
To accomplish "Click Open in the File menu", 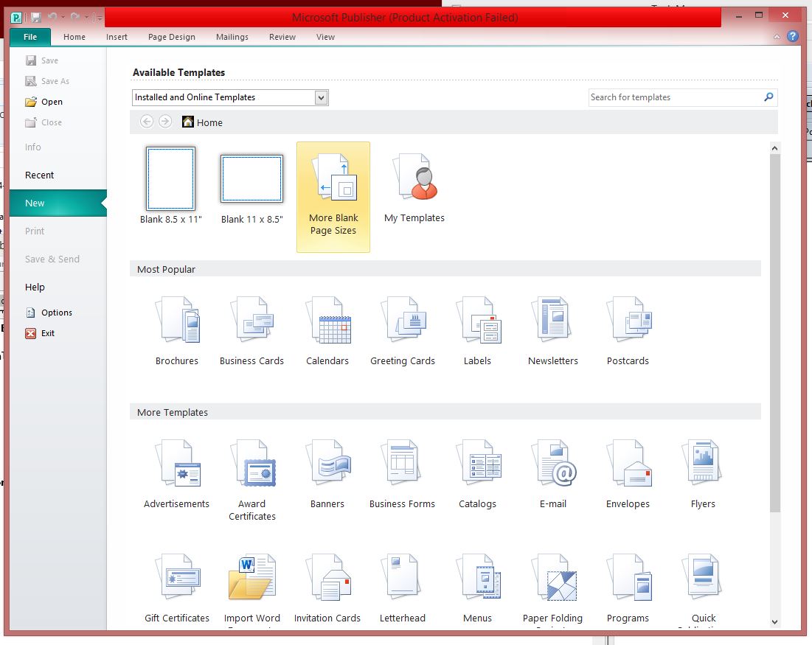I will pos(44,102).
